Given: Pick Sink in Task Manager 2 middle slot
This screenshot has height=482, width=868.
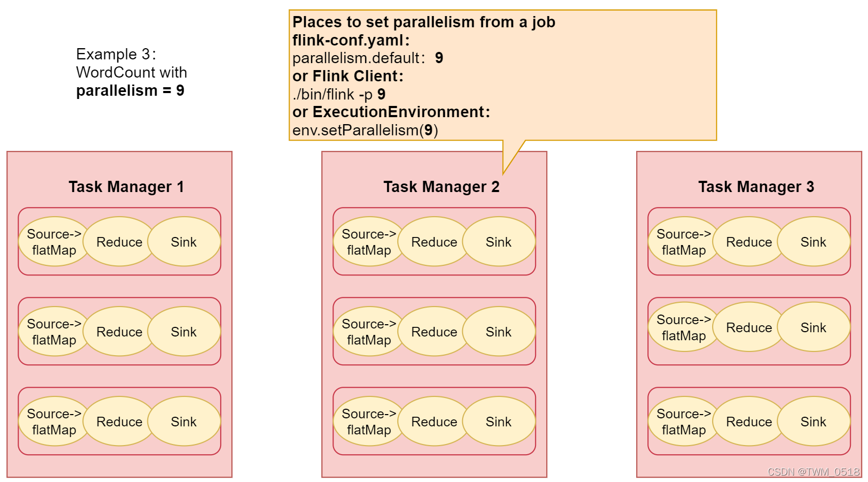Looking at the screenshot, I should 499,332.
